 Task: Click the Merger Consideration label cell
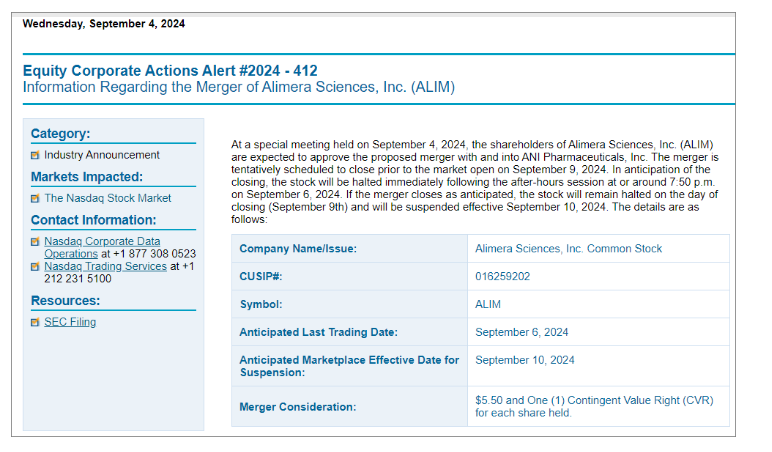349,407
